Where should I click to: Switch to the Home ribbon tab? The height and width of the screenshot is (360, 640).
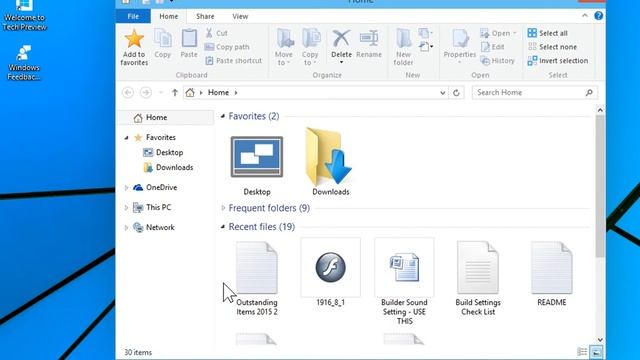[x=169, y=16]
